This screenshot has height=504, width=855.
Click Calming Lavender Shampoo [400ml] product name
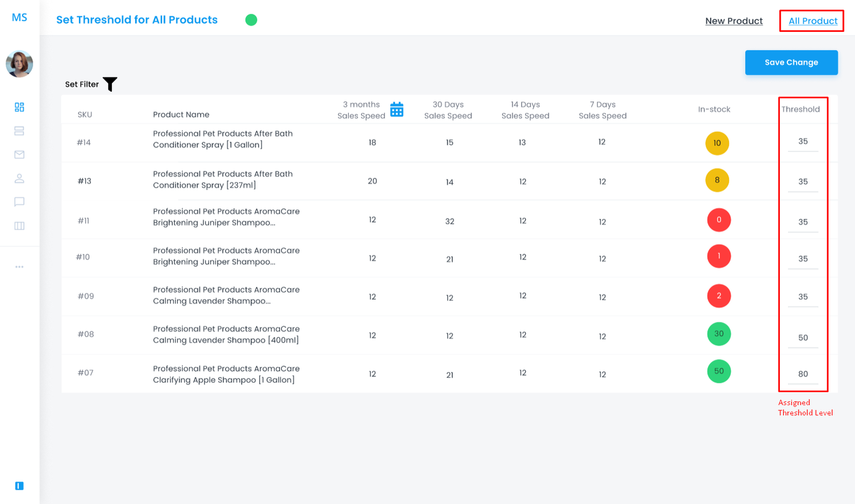[227, 335]
